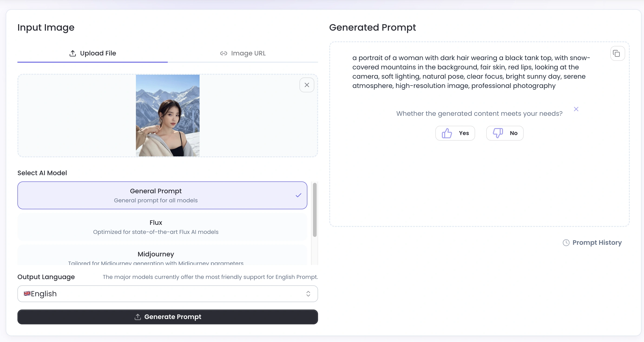The height and width of the screenshot is (342, 644).
Task: Dismiss the feedback question with the X
Action: (576, 109)
